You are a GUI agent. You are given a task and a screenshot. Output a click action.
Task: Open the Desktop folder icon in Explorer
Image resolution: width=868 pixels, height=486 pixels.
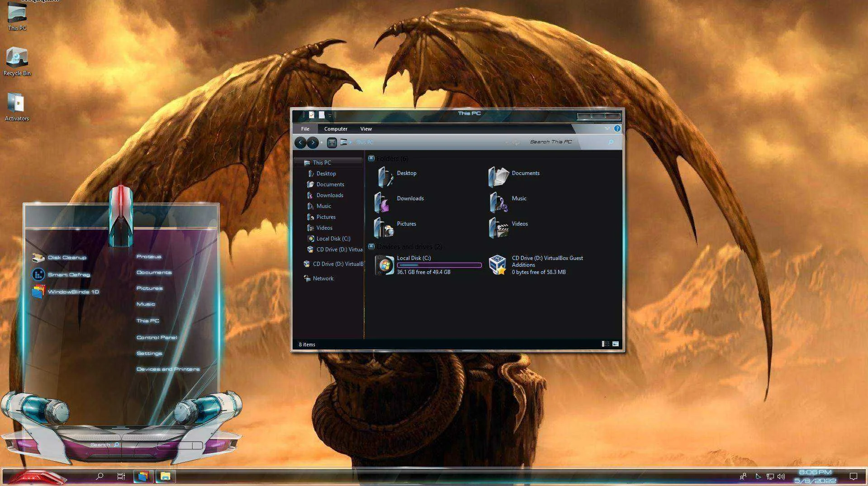[x=385, y=177]
